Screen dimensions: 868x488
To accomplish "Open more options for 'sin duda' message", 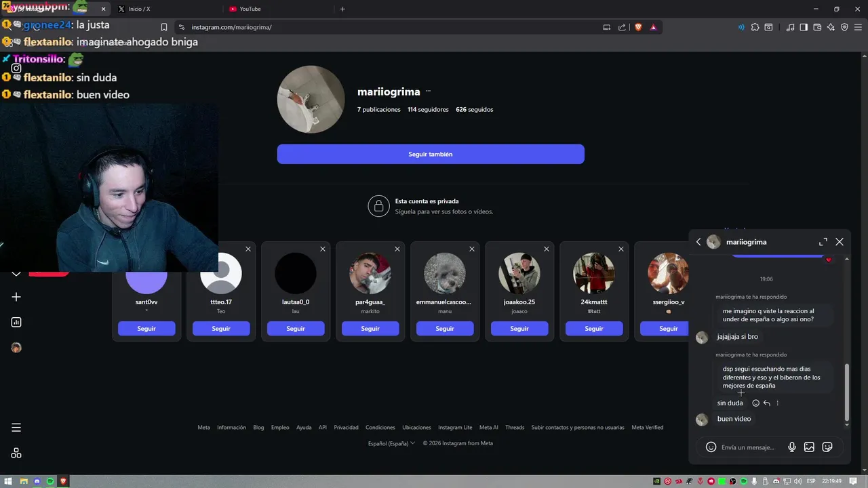I will pyautogui.click(x=778, y=403).
